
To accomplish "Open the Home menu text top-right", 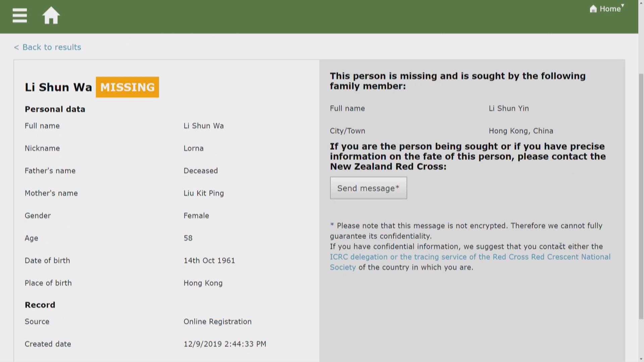I will click(610, 9).
